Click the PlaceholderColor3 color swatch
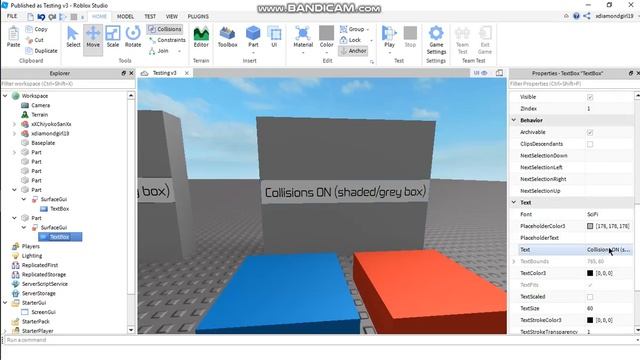This screenshot has height=360, width=640. [x=590, y=226]
